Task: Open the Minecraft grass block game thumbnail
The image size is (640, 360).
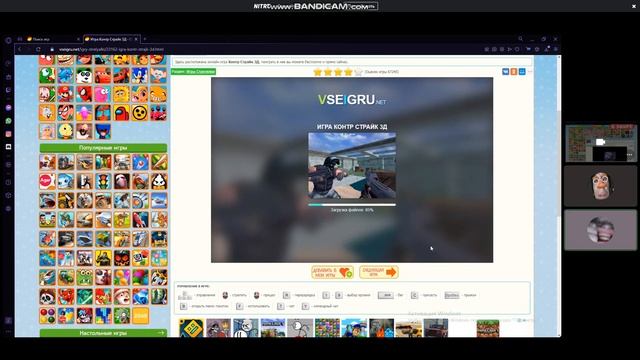Action: click(x=488, y=328)
